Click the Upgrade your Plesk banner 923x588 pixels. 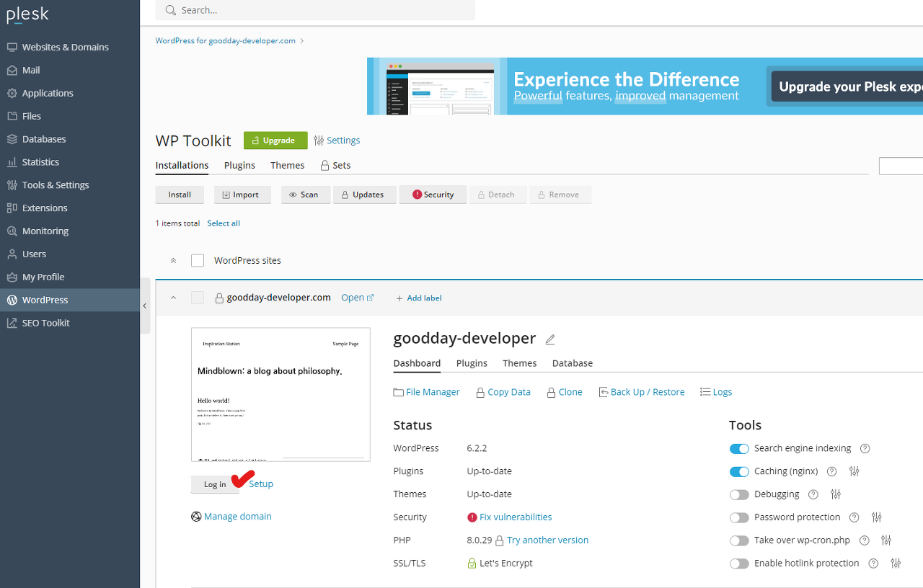847,86
